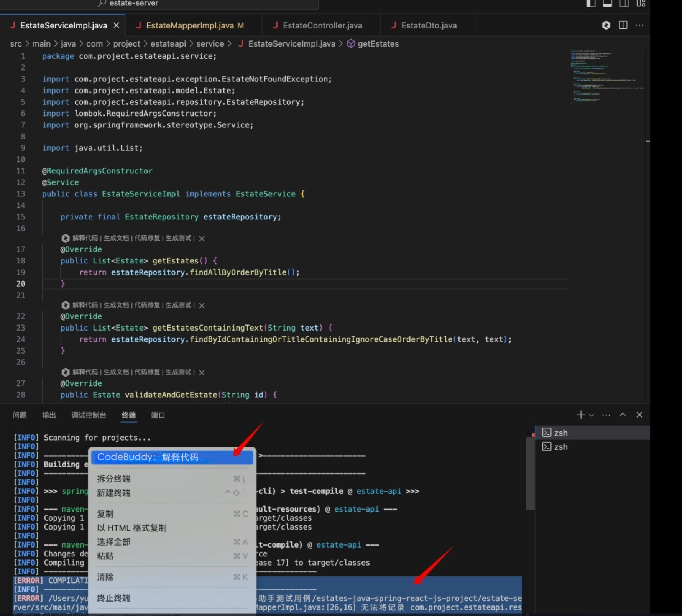Click the terminal vertical scrollbar
682x616 pixels.
[x=530, y=473]
